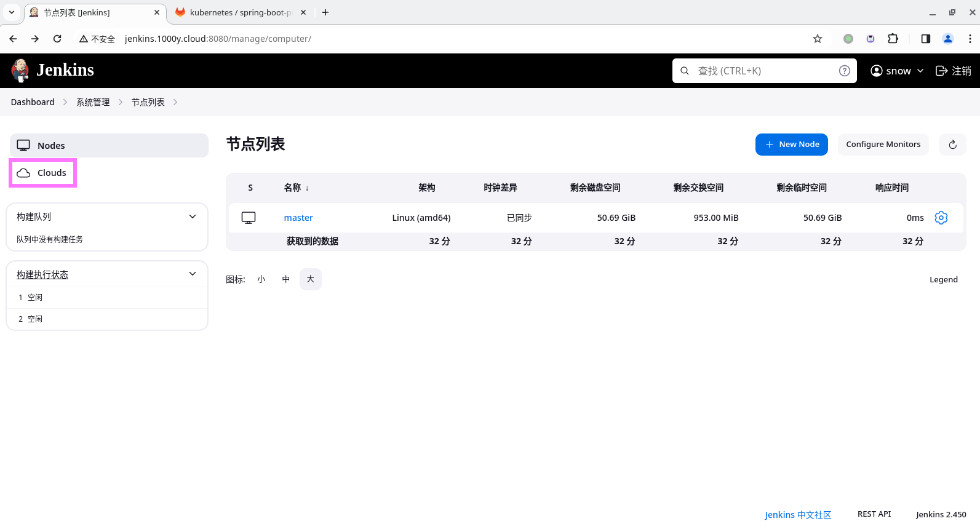
Task: Click the Nodes monitor icon
Action: tap(23, 146)
